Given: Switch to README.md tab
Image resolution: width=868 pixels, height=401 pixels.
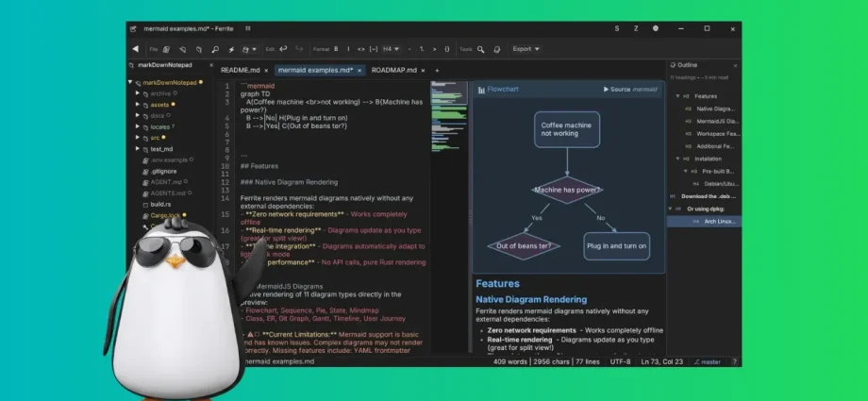Looking at the screenshot, I should [240, 71].
